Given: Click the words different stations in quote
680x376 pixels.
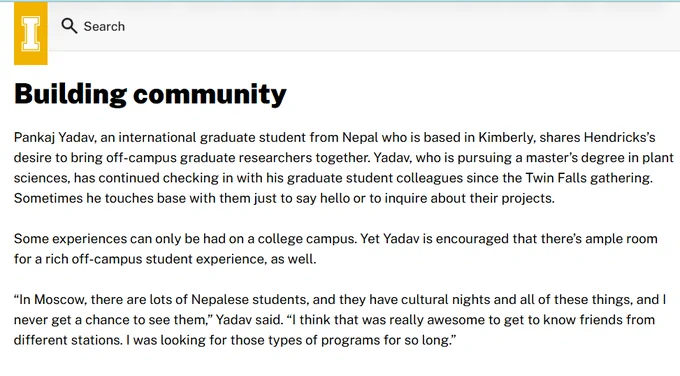Looking at the screenshot, I should click(x=67, y=340).
